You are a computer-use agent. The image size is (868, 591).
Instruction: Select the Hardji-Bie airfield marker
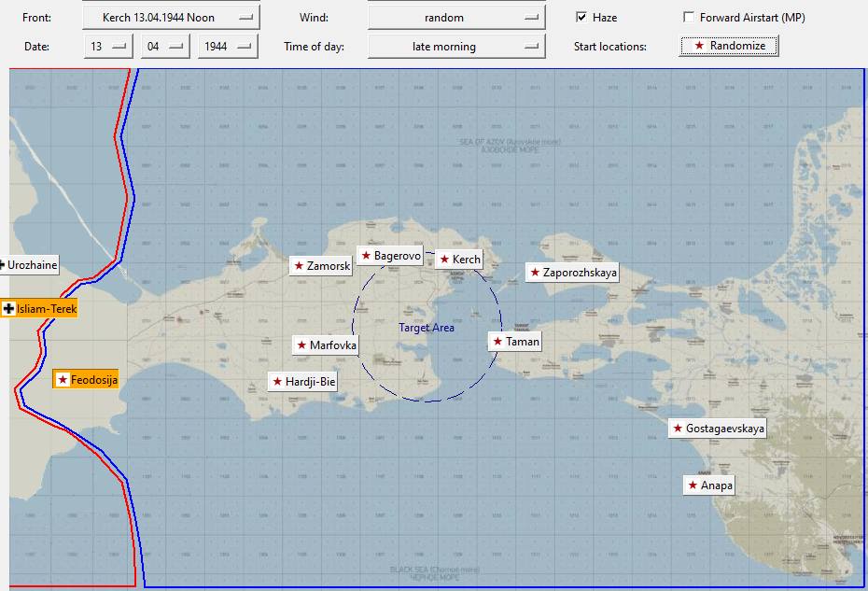pyautogui.click(x=302, y=382)
